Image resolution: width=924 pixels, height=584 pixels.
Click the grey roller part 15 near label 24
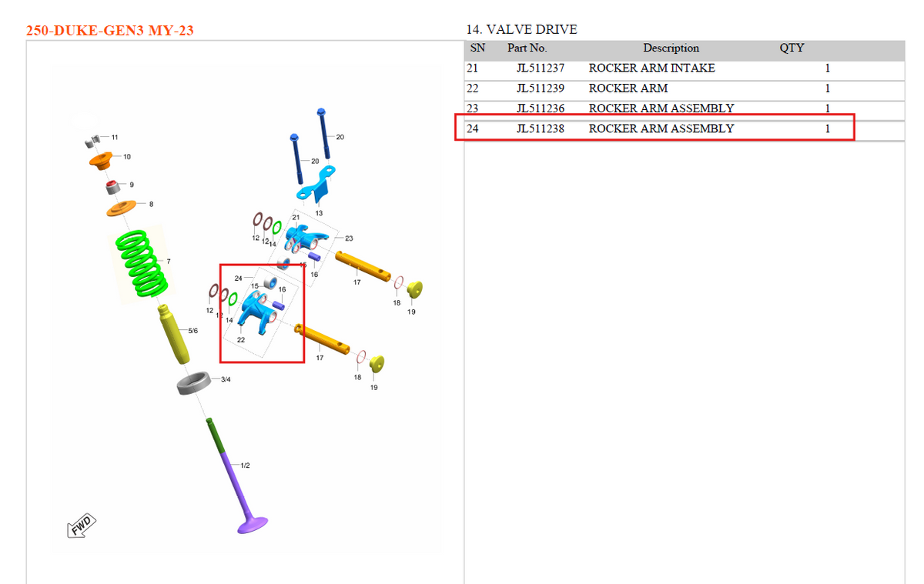pyautogui.click(x=270, y=284)
